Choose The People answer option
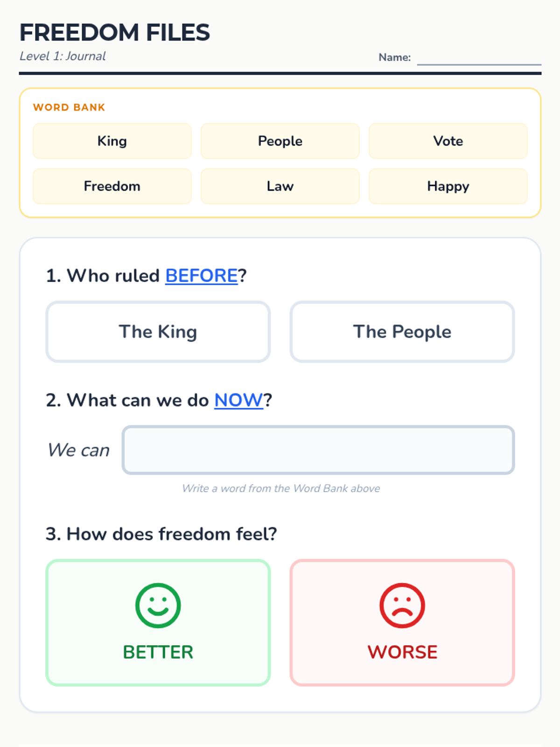This screenshot has width=560, height=747. [x=402, y=331]
